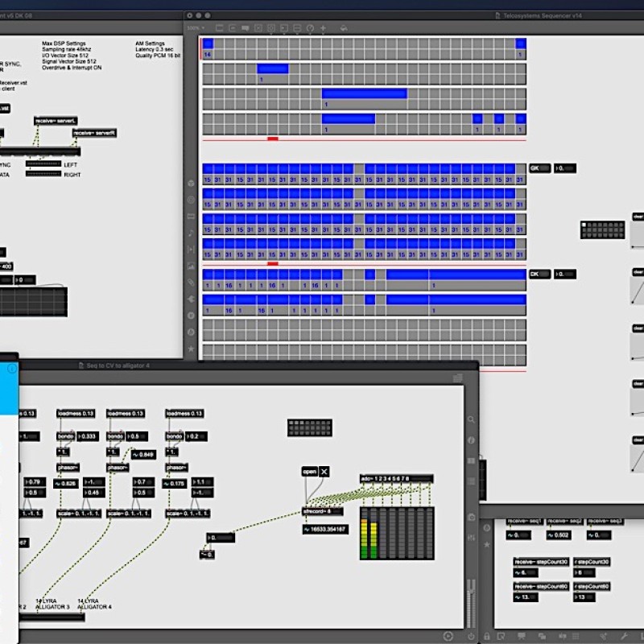The width and height of the screenshot is (644, 644).
Task: Click the clock icon in the top toolbar
Action: (310, 27)
